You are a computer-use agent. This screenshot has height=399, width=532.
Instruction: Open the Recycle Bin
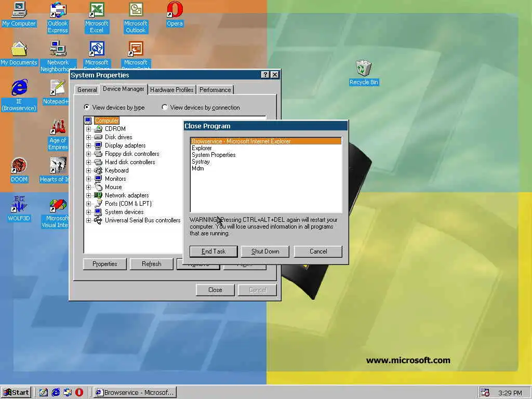[x=364, y=73]
